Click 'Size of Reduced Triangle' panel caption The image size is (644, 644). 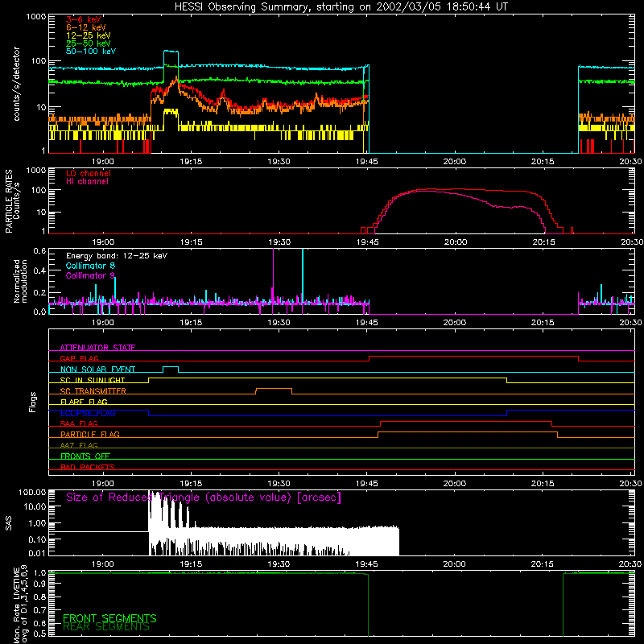tap(204, 497)
